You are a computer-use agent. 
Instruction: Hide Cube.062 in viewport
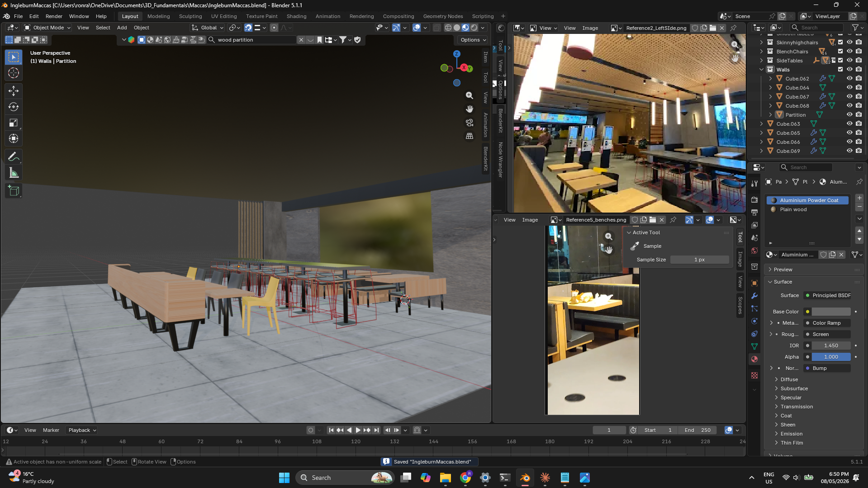coord(849,79)
